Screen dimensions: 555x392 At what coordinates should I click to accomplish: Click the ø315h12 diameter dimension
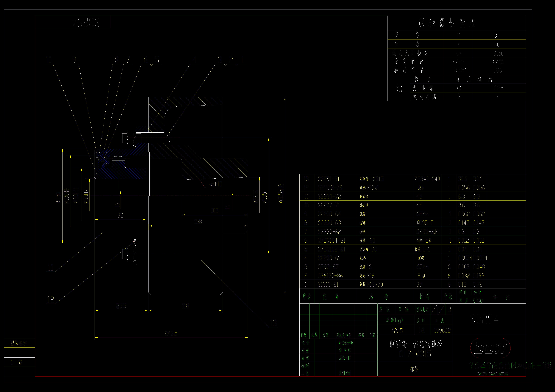[281, 193]
